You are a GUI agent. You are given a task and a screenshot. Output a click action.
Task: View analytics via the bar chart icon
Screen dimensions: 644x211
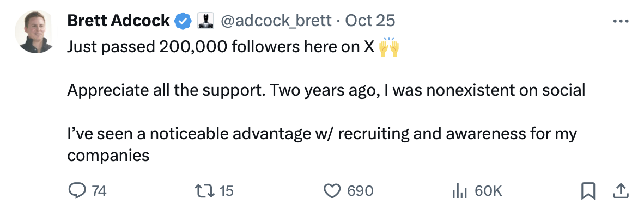pos(460,191)
